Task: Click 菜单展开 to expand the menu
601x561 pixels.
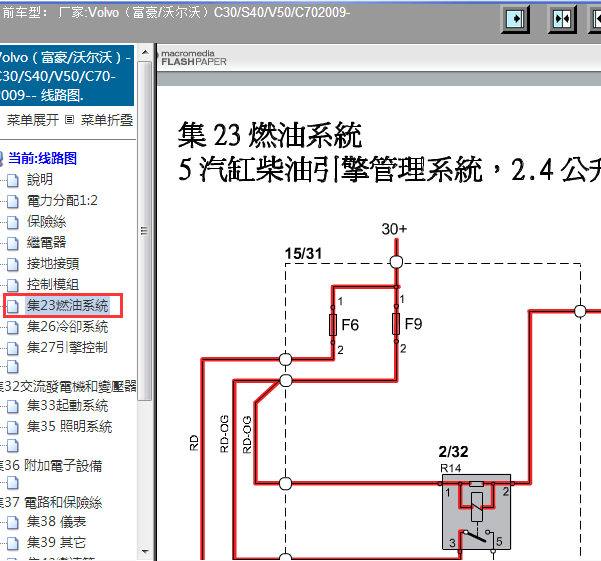Action: pos(33,120)
